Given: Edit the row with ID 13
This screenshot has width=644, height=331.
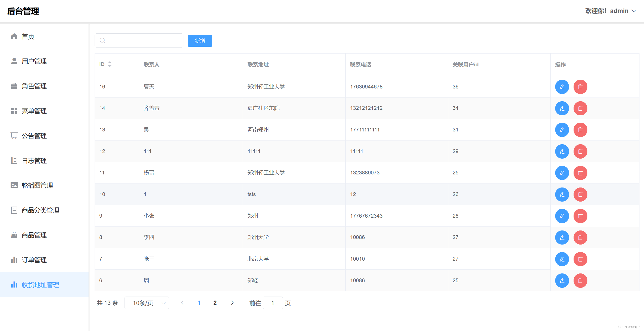Looking at the screenshot, I should 562,130.
